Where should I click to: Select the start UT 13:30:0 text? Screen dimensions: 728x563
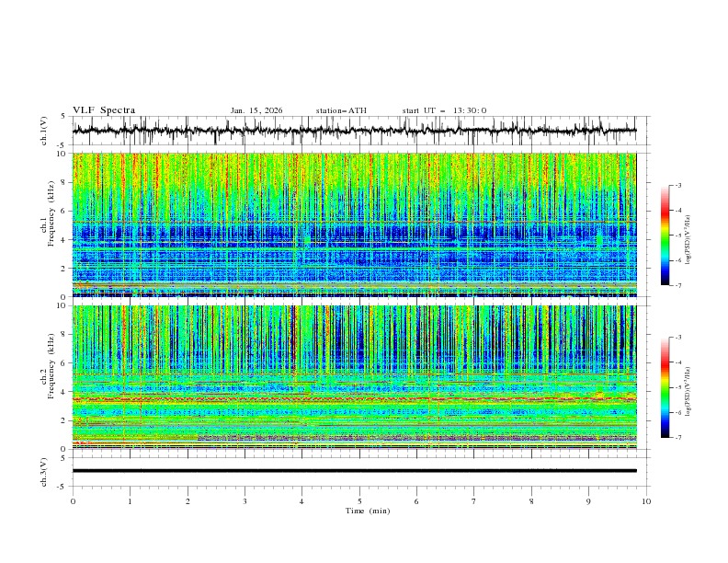click(444, 110)
